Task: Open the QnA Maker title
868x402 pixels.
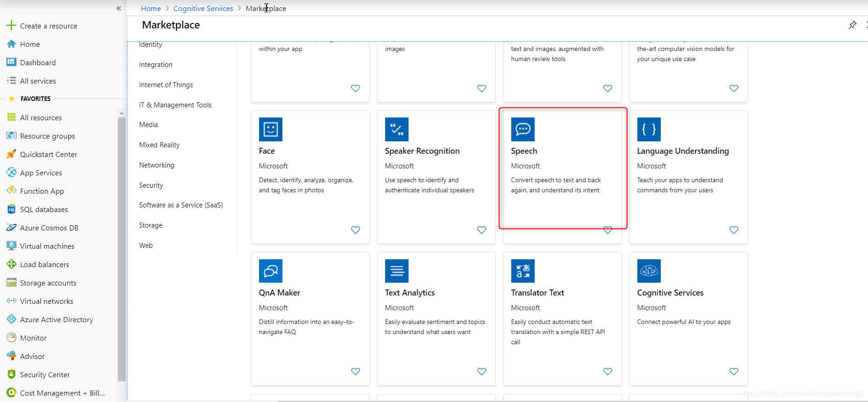Action: point(279,293)
